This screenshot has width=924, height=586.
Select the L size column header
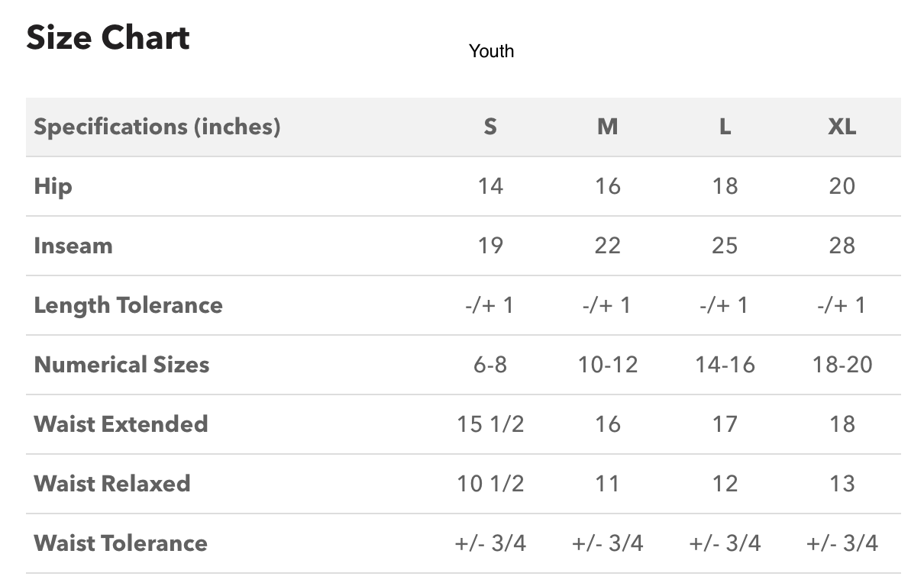[725, 127]
